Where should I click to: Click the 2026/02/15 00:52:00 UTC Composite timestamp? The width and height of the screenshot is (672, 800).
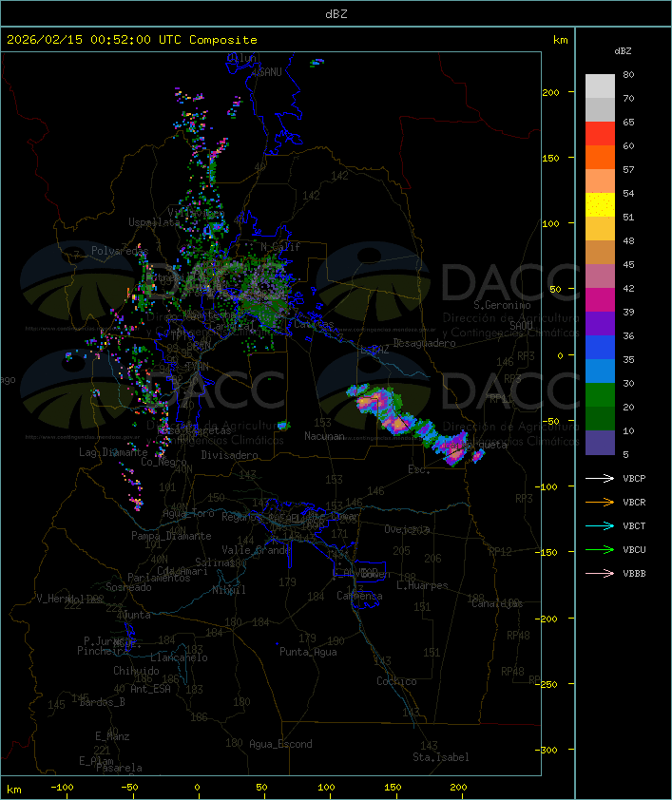click(132, 40)
